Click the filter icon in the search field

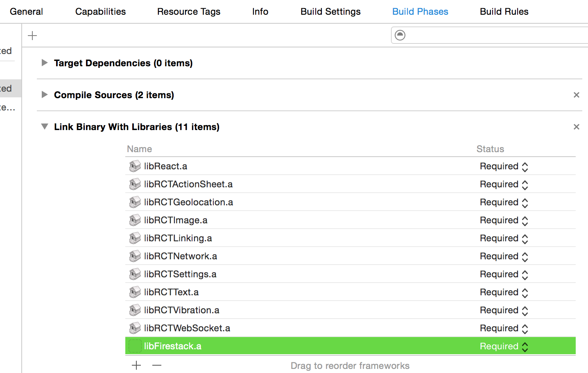[400, 35]
